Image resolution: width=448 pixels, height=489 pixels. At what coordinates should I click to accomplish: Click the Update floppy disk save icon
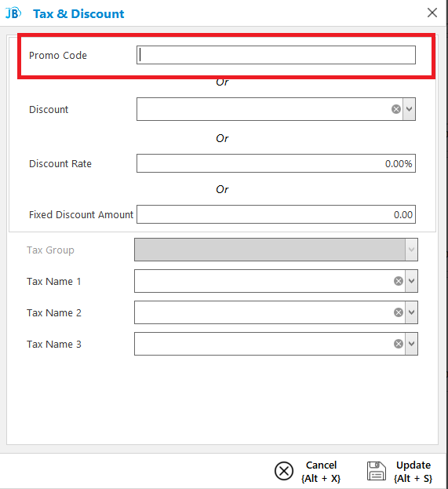[x=377, y=471]
